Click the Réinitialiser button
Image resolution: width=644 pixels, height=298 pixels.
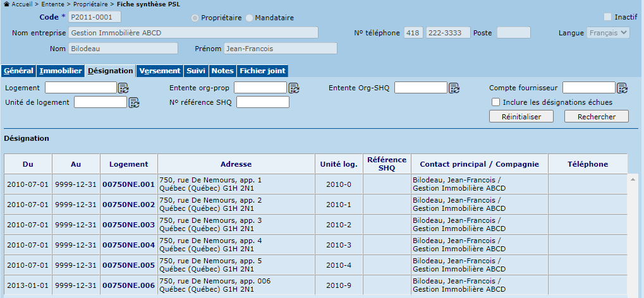(x=521, y=116)
